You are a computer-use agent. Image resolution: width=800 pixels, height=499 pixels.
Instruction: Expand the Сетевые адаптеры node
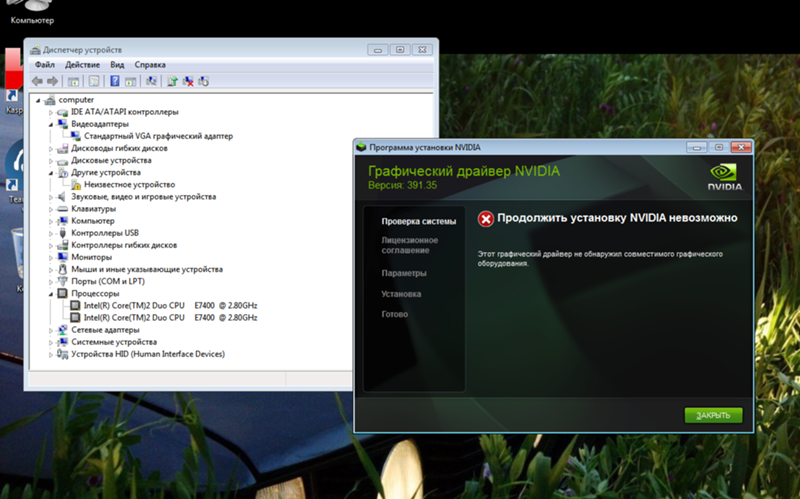click(52, 330)
